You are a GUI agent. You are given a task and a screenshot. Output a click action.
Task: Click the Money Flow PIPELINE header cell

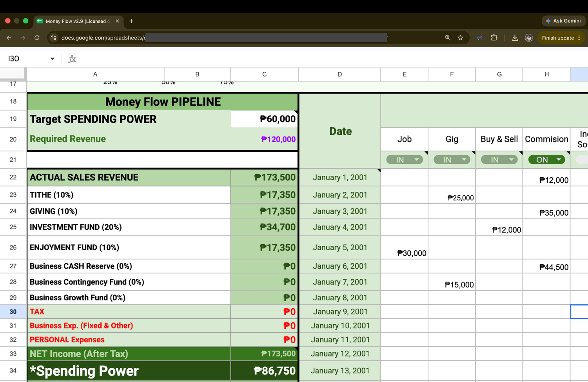163,102
